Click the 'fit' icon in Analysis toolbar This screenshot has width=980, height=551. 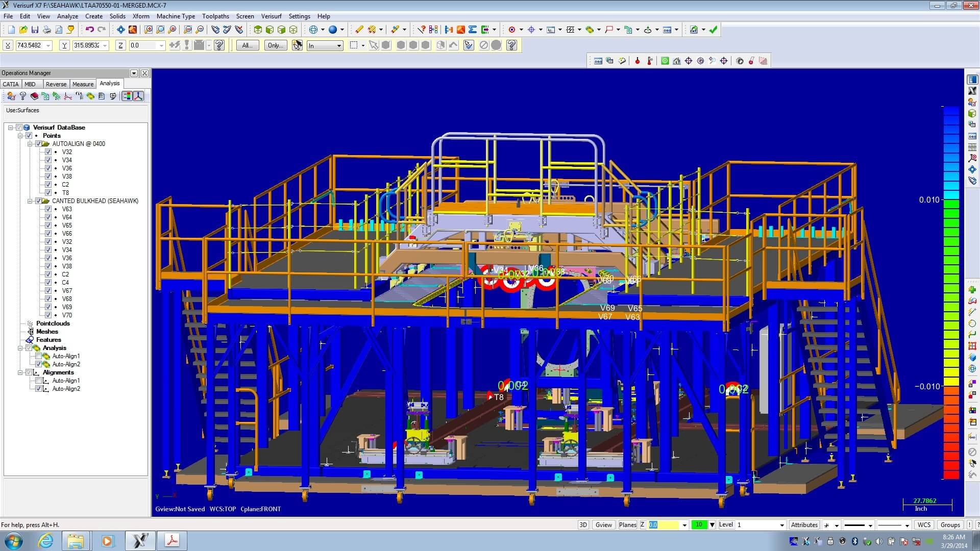(x=79, y=96)
